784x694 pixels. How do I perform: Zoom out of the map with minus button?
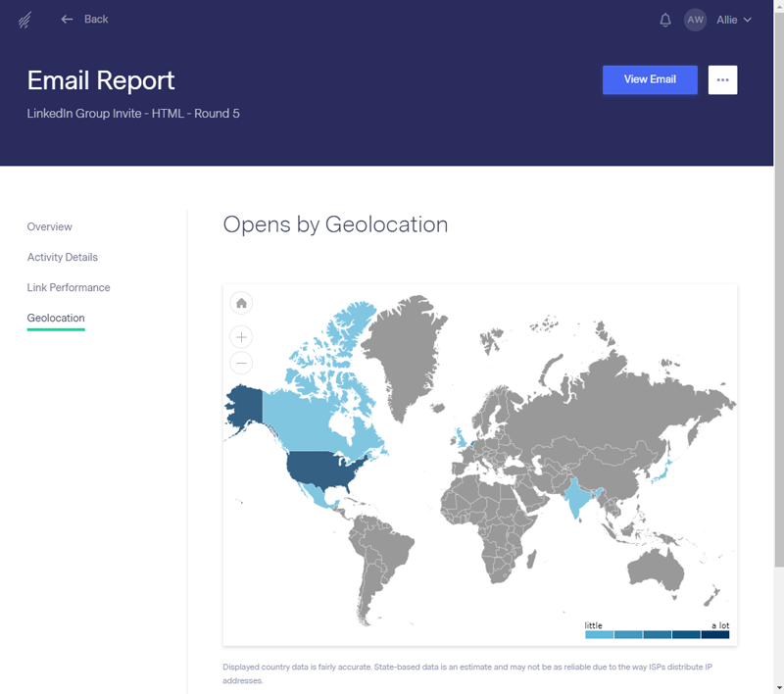coord(241,364)
